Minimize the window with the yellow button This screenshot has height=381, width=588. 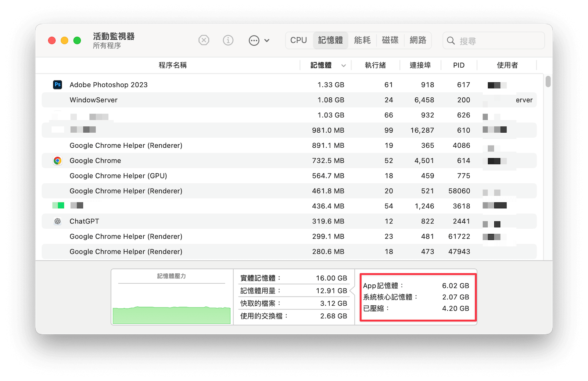(x=64, y=40)
